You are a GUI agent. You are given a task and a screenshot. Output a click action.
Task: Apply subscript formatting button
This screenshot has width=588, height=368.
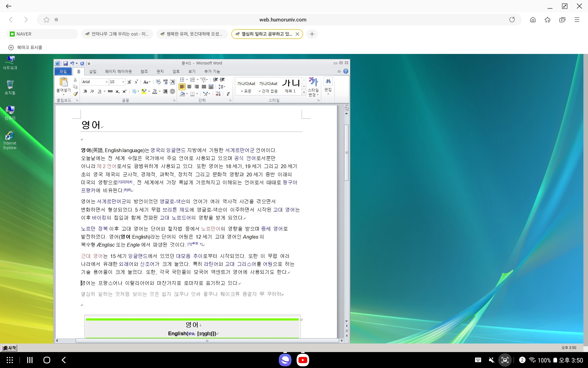118,91
